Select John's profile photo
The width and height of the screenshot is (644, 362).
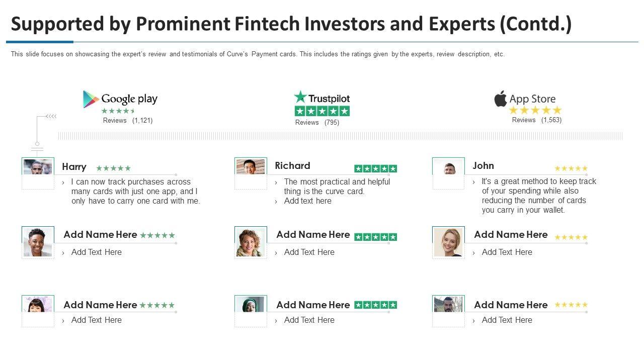point(448,168)
